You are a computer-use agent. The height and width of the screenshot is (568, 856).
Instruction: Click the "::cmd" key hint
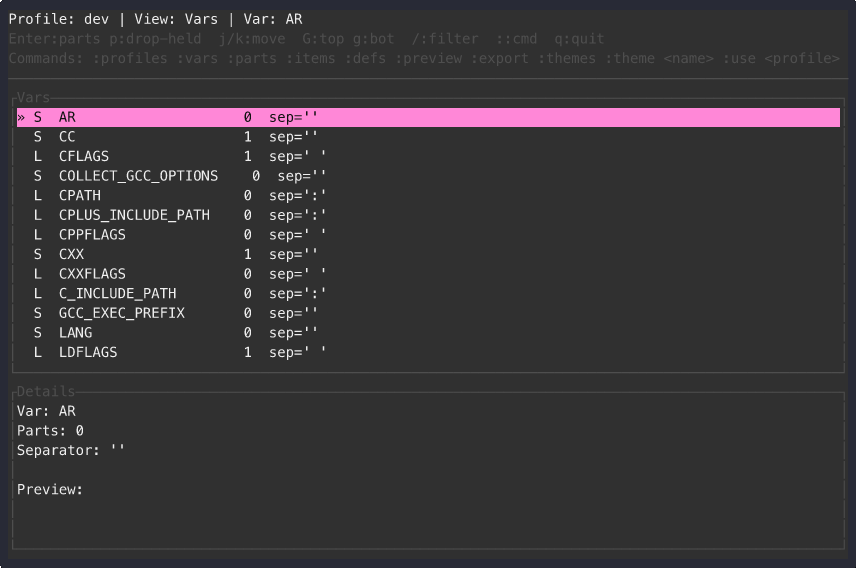coord(516,39)
